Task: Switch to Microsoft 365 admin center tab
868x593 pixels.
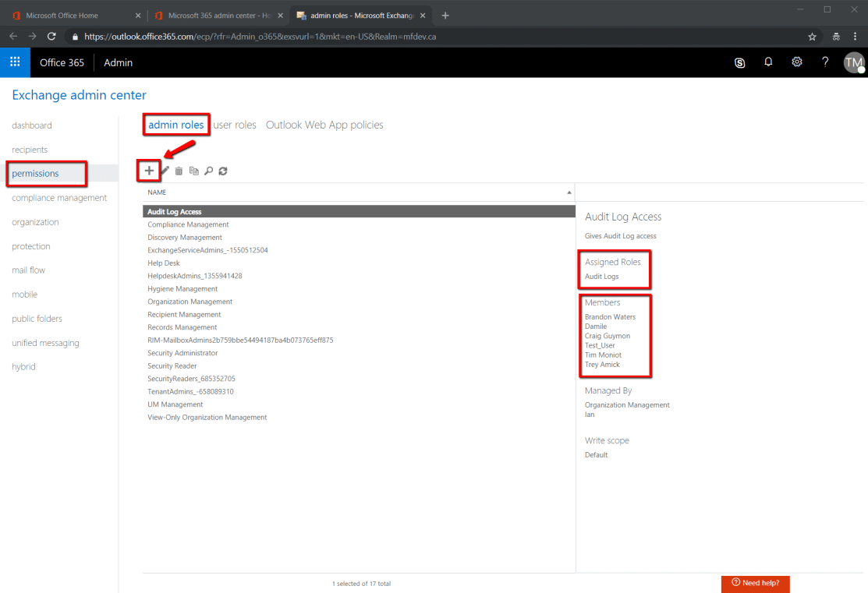Action: pyautogui.click(x=214, y=16)
